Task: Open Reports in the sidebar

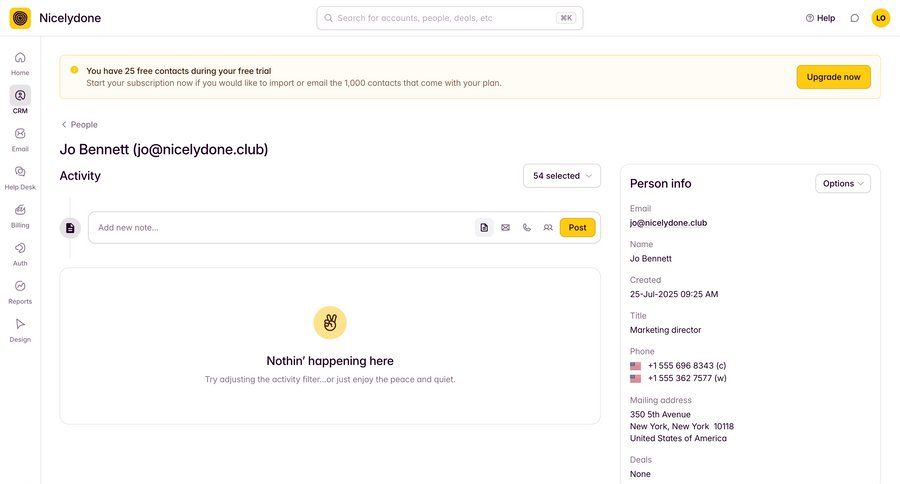Action: (20, 292)
